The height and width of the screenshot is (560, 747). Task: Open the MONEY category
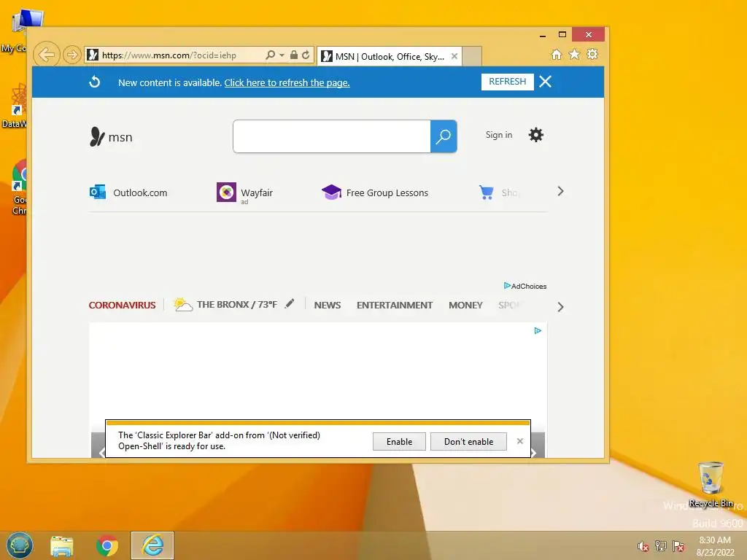click(x=465, y=306)
